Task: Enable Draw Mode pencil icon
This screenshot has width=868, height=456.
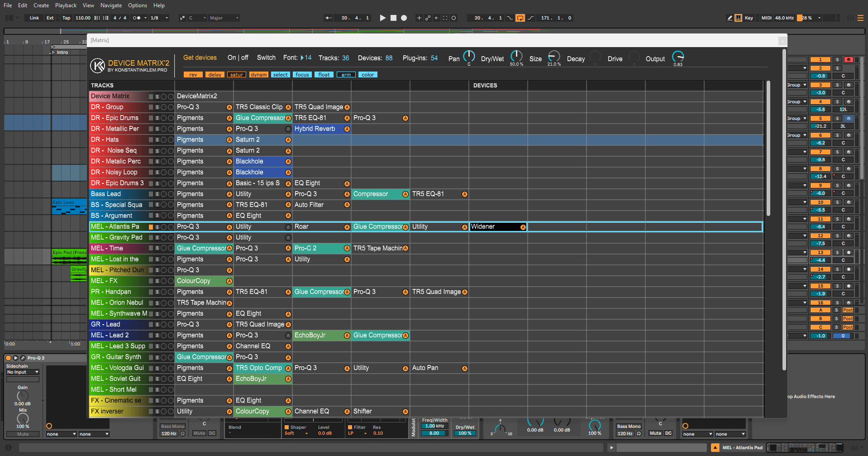Action: click(x=730, y=18)
